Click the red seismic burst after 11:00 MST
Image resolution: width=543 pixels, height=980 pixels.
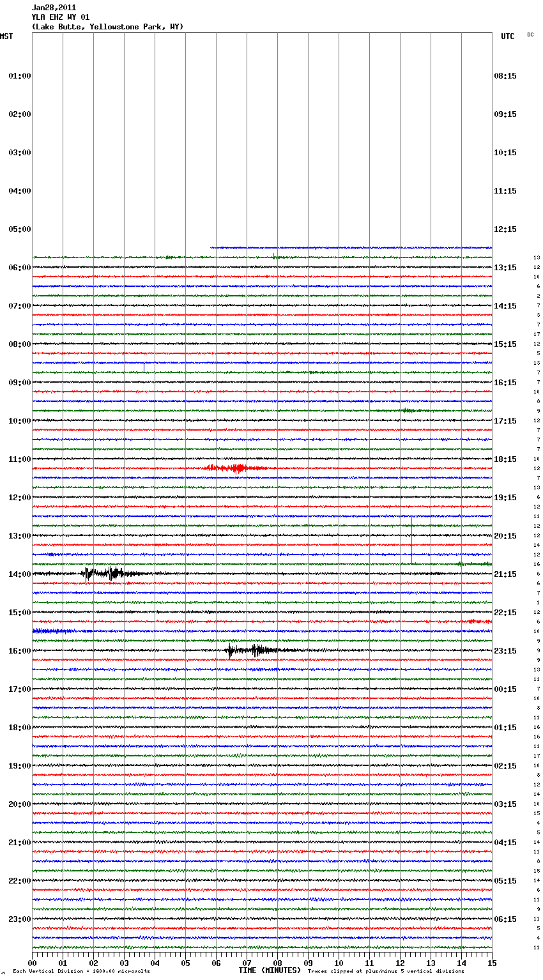(x=236, y=468)
